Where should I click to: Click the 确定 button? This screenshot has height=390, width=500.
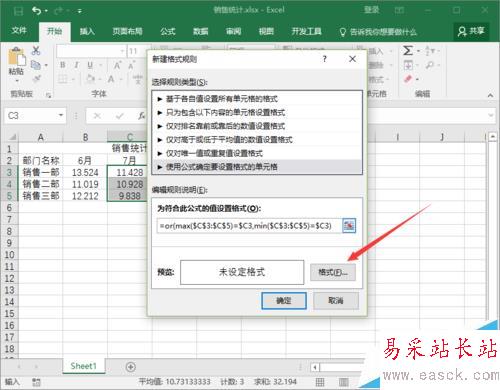(284, 301)
